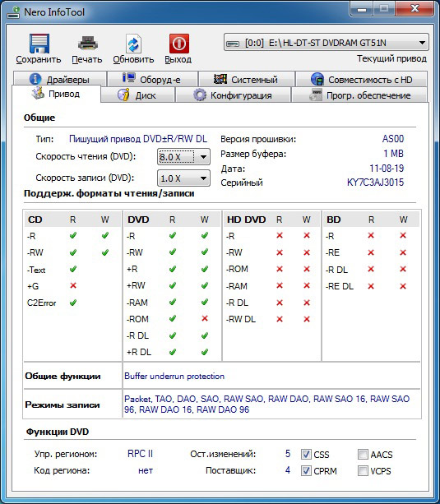This screenshot has width=440, height=504.
Task: Click Ост.изменений value 5
Action: point(288,454)
